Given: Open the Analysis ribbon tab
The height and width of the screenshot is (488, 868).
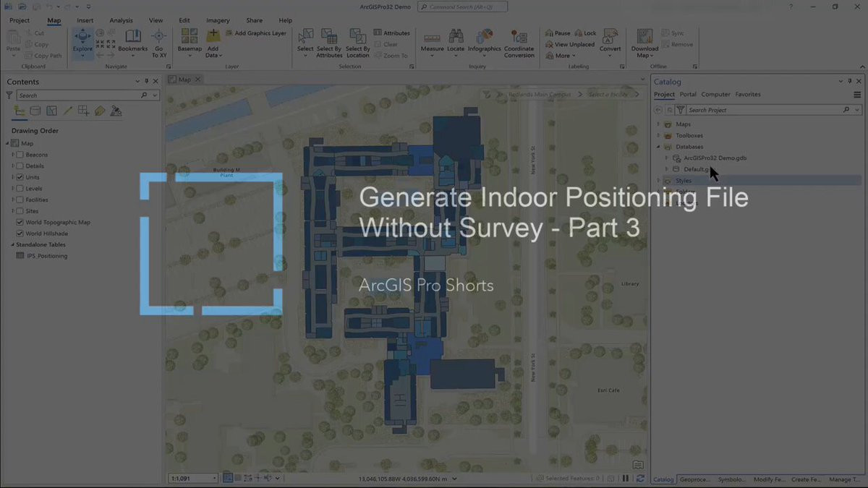Looking at the screenshot, I should click(121, 20).
